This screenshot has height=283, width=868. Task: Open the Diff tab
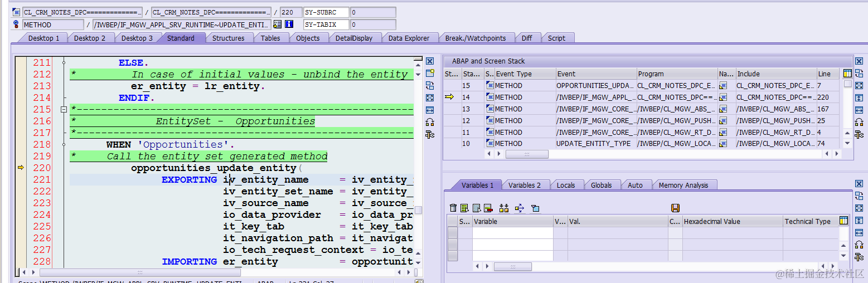point(527,38)
